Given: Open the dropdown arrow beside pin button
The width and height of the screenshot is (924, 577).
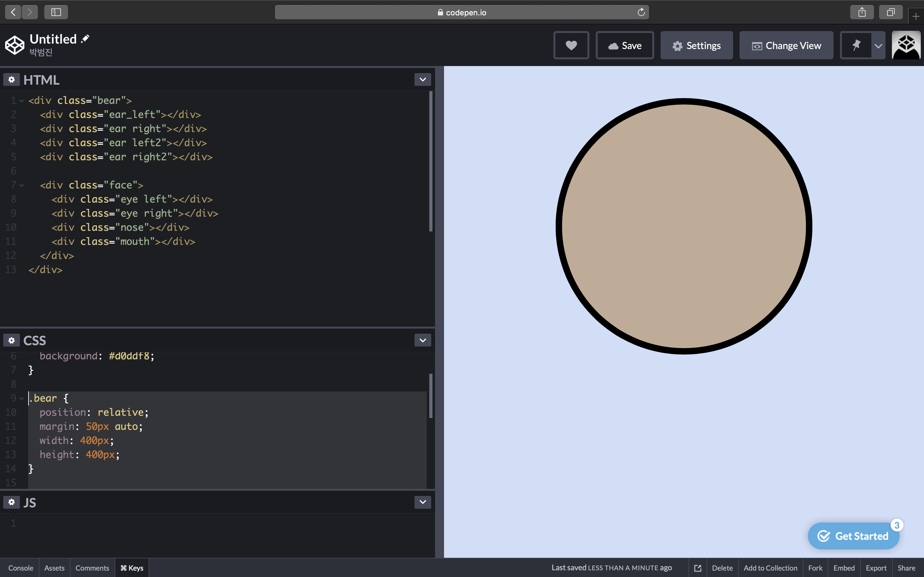Looking at the screenshot, I should coord(878,46).
